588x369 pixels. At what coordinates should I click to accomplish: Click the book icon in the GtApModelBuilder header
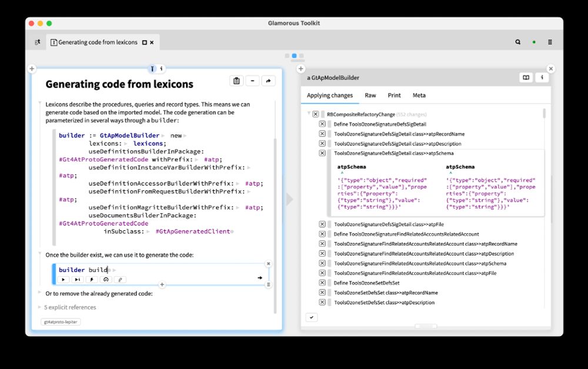[526, 78]
